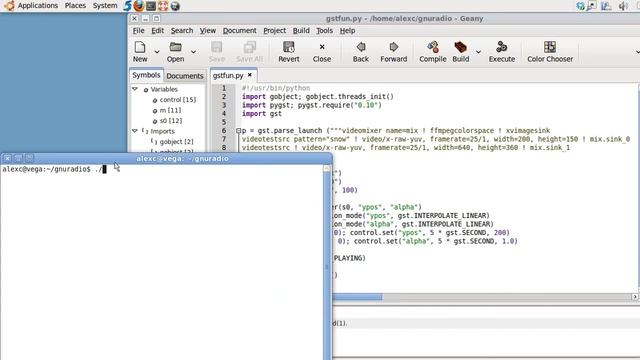Navigate Back with the toolbar arrow

click(361, 47)
